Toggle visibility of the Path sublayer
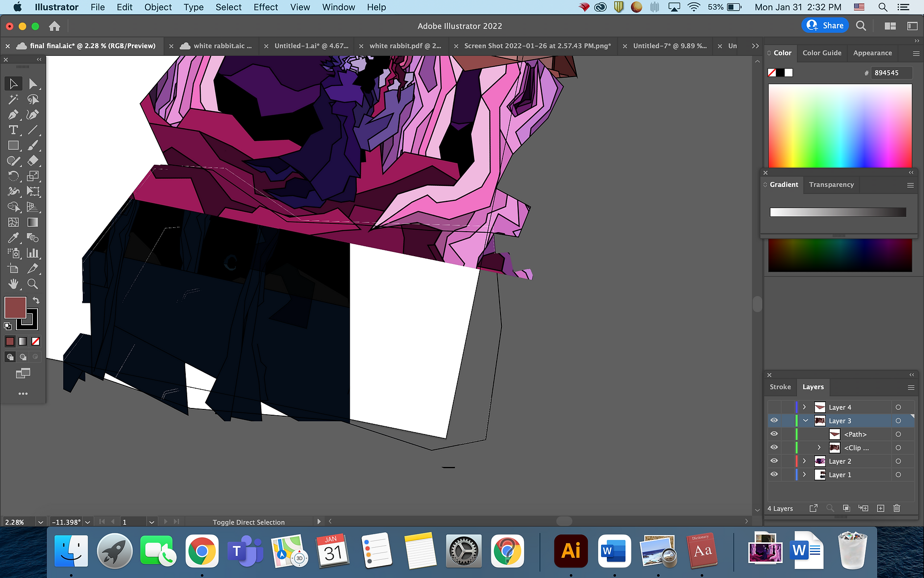This screenshot has width=924, height=578. 774,434
